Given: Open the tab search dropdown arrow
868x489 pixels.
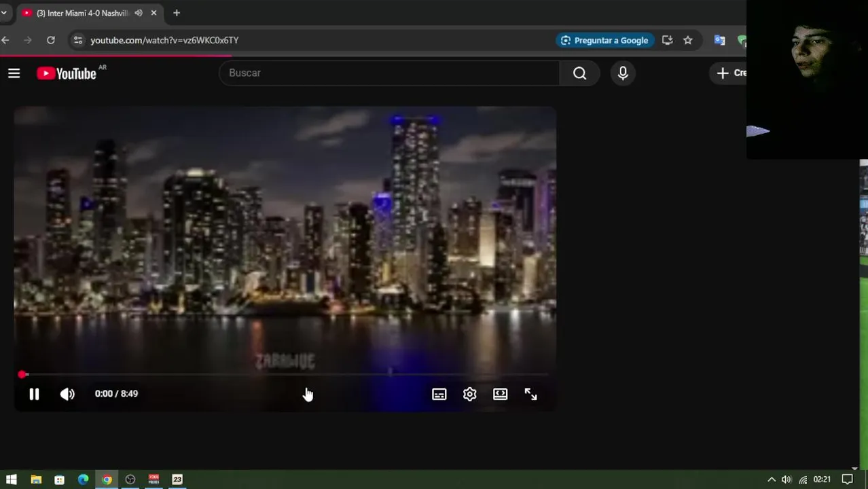Looking at the screenshot, I should tap(3, 13).
